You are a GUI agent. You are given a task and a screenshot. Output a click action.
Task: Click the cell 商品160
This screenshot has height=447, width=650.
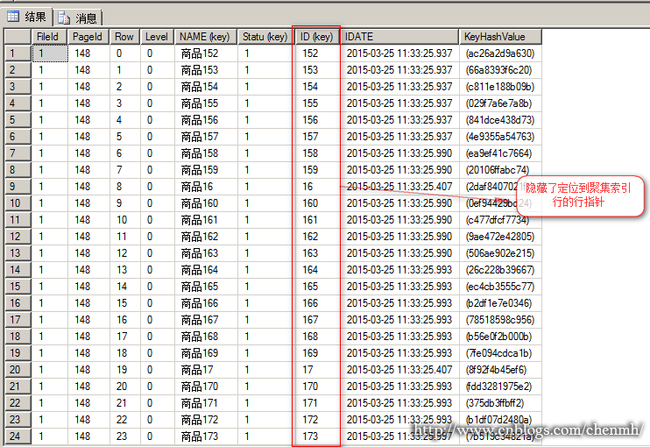pos(205,203)
